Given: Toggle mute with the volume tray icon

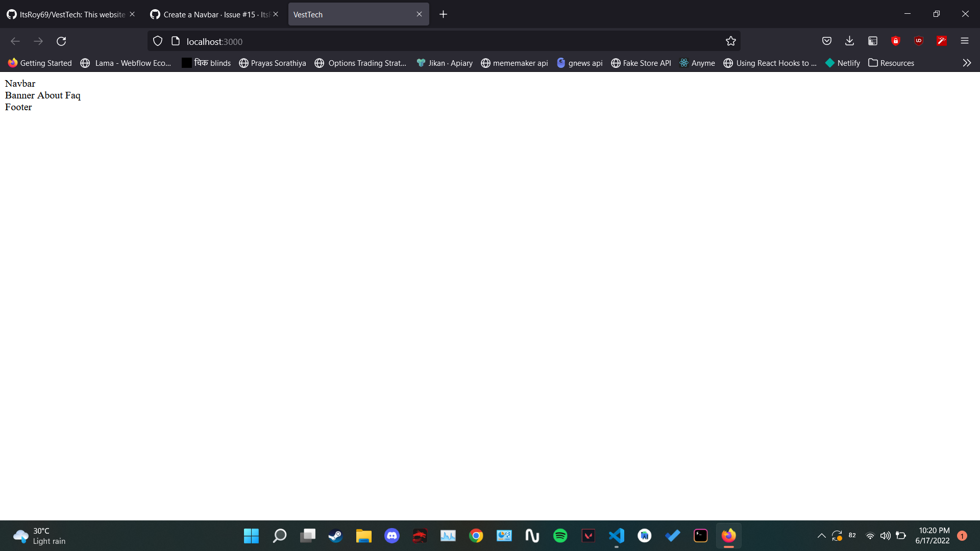Looking at the screenshot, I should (x=885, y=536).
